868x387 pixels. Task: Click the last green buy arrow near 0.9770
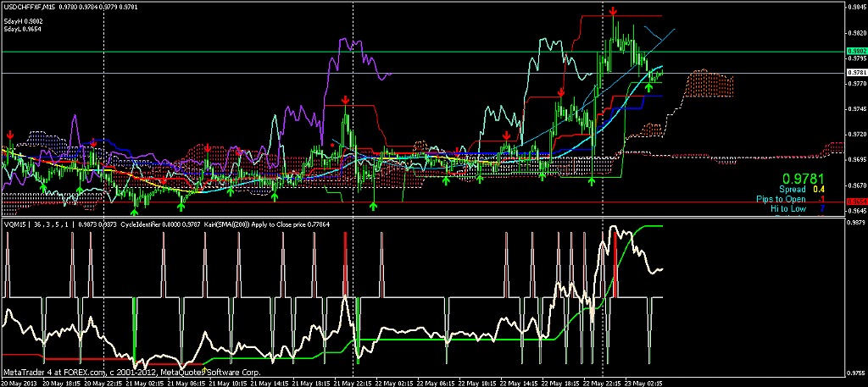pos(648,86)
